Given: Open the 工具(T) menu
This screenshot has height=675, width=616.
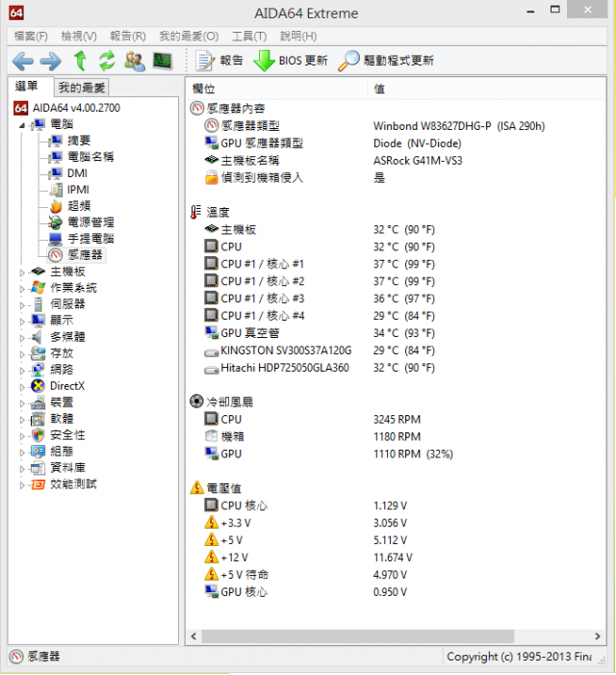Looking at the screenshot, I should pos(249,37).
